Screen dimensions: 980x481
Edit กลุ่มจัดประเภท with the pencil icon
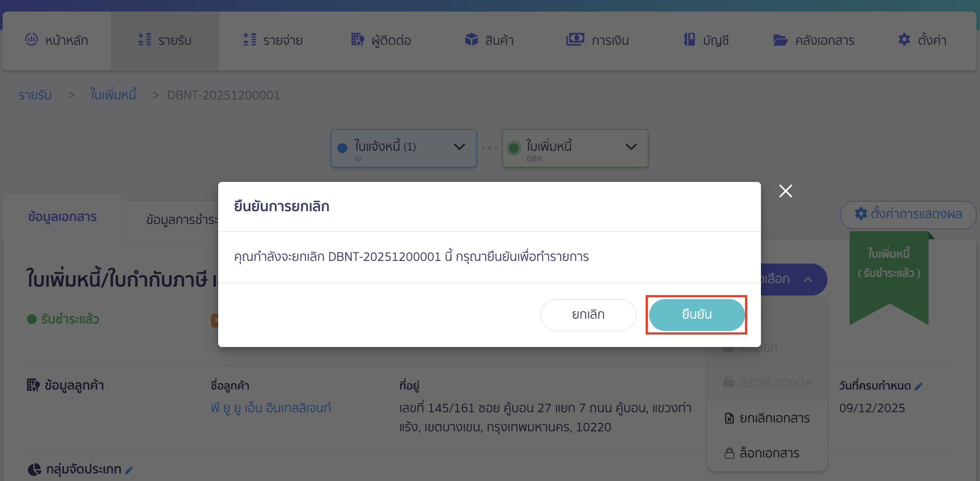click(129, 469)
